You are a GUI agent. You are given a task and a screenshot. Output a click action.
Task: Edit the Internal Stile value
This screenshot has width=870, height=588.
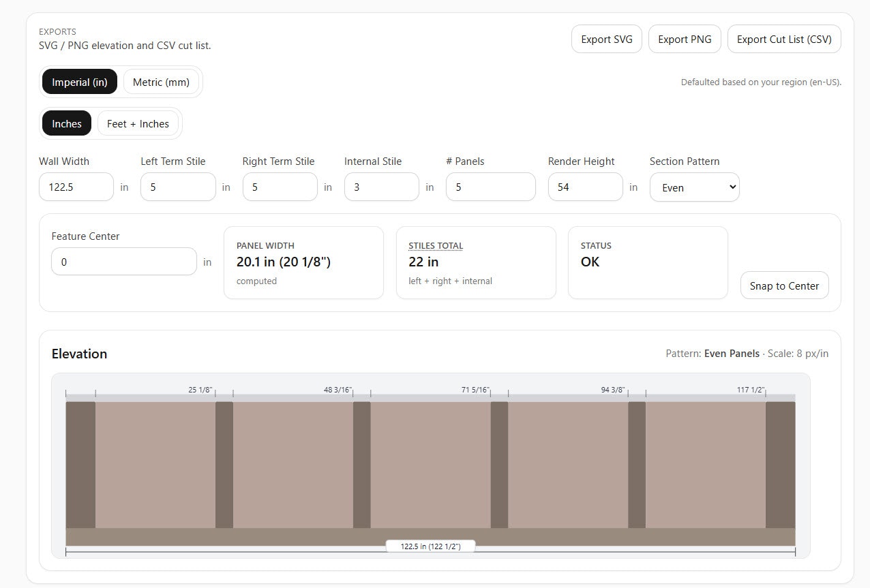coord(381,186)
